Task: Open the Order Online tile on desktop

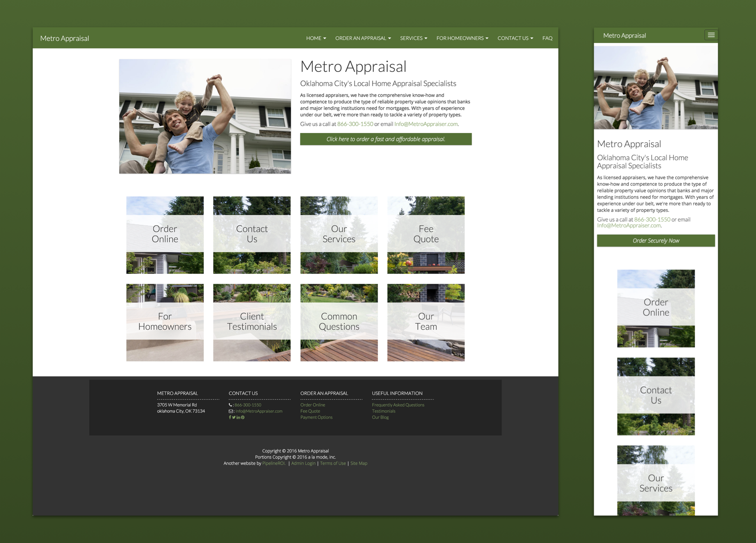Action: 165,235
